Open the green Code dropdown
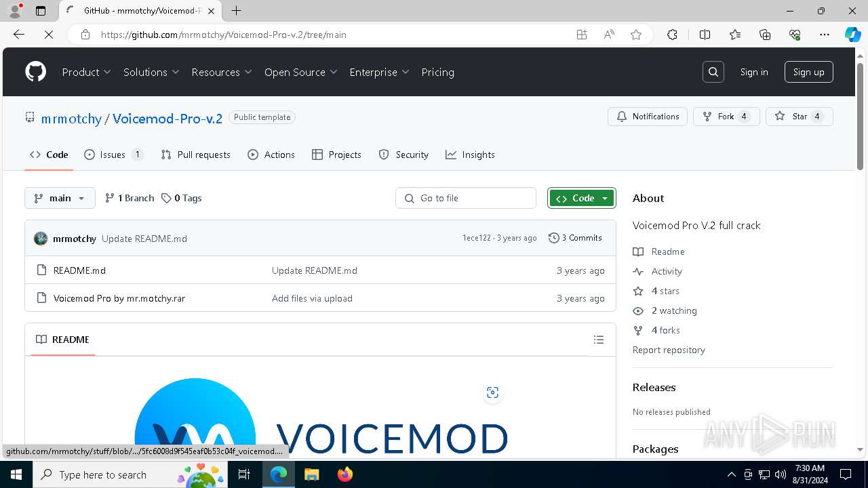Screen dimensions: 868x488 pyautogui.click(x=582, y=198)
